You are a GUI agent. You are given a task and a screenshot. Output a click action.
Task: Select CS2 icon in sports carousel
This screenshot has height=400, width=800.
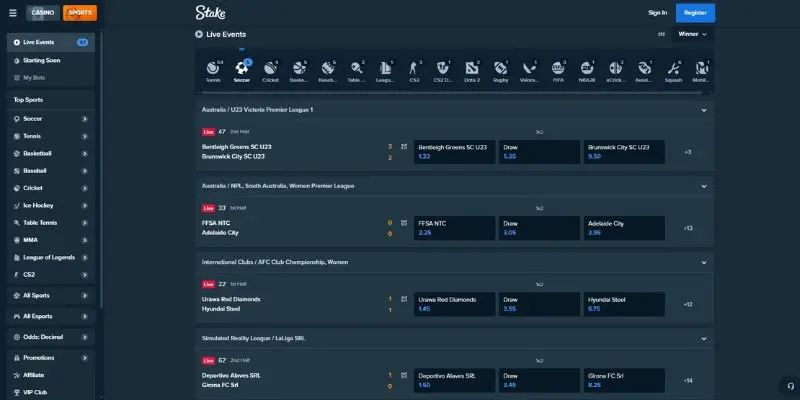414,68
